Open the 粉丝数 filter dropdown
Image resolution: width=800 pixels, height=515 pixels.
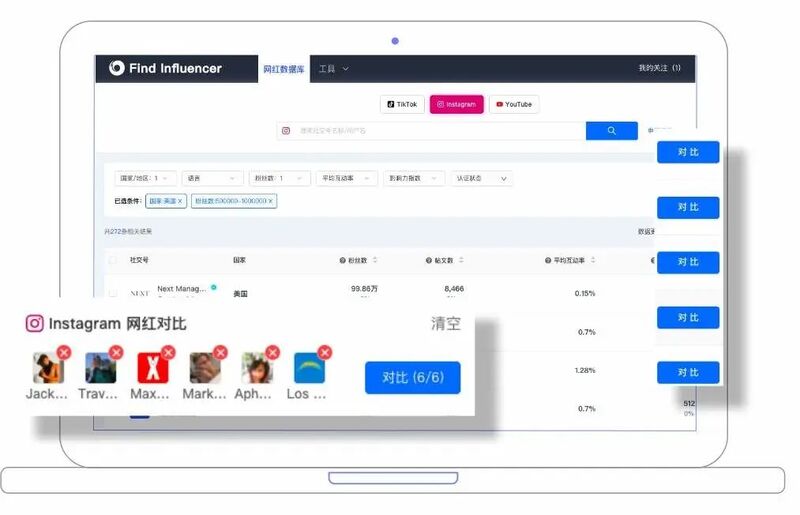pos(280,178)
